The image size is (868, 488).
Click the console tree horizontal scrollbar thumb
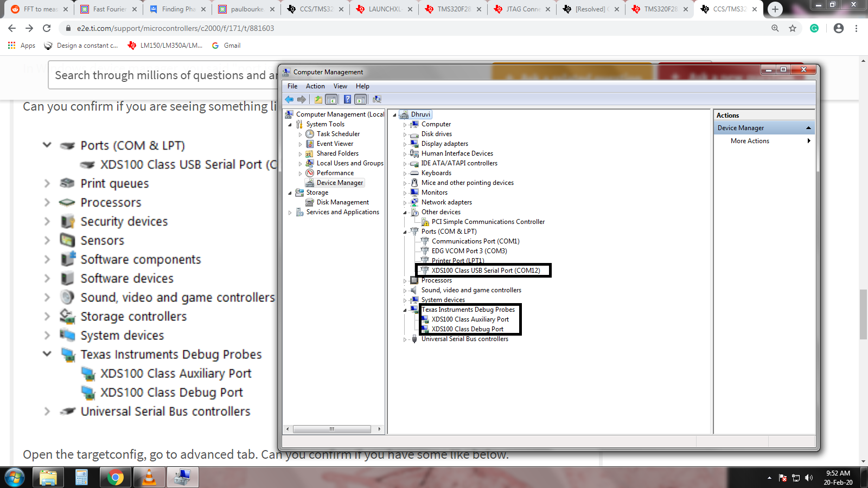331,429
